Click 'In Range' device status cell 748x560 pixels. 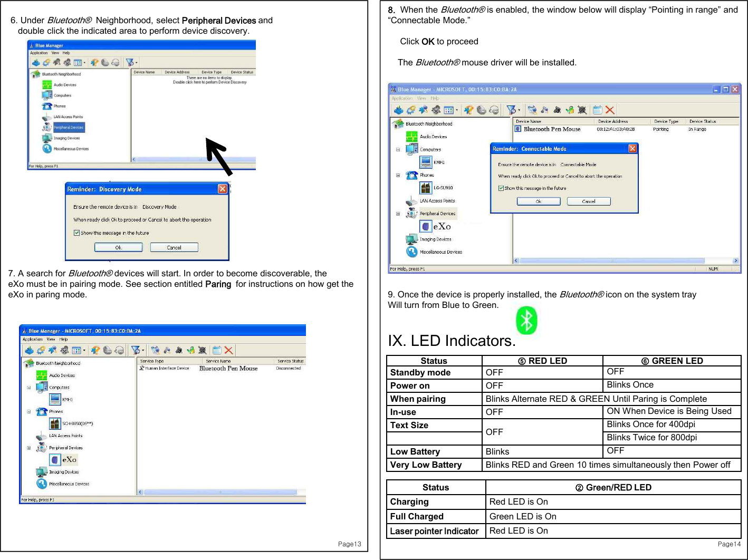697,129
